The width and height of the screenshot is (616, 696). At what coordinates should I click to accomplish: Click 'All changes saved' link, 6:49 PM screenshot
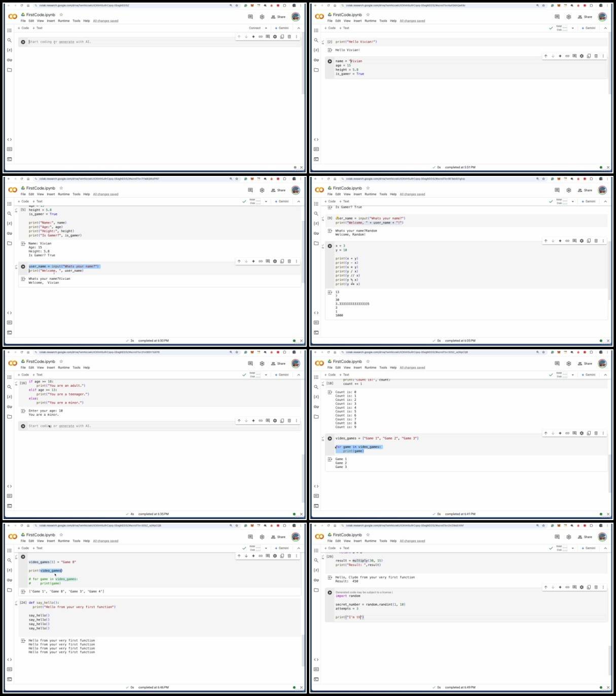pyautogui.click(x=412, y=541)
